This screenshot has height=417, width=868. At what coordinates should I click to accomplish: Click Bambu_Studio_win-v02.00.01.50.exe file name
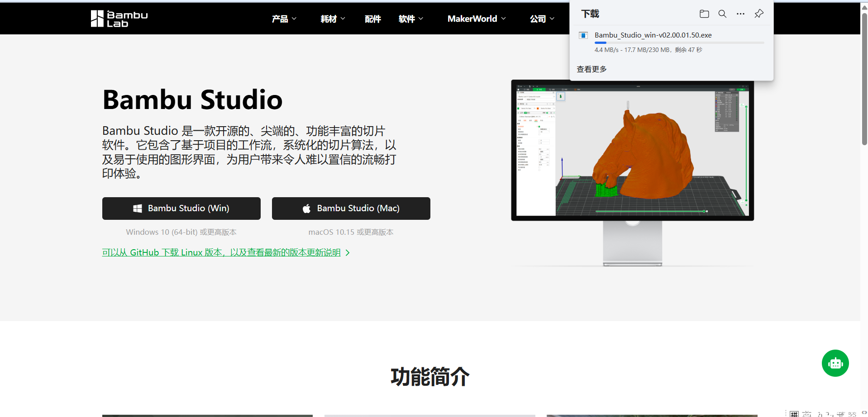(x=653, y=35)
